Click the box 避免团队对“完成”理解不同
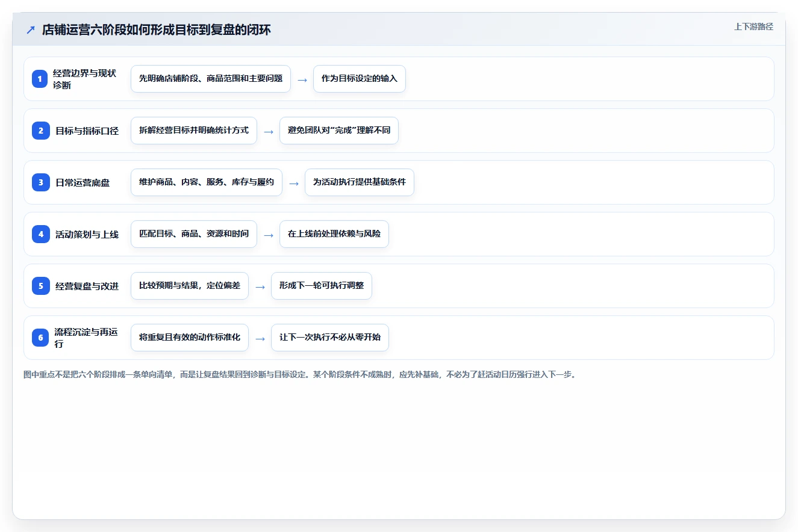The height and width of the screenshot is (532, 798). click(x=339, y=131)
